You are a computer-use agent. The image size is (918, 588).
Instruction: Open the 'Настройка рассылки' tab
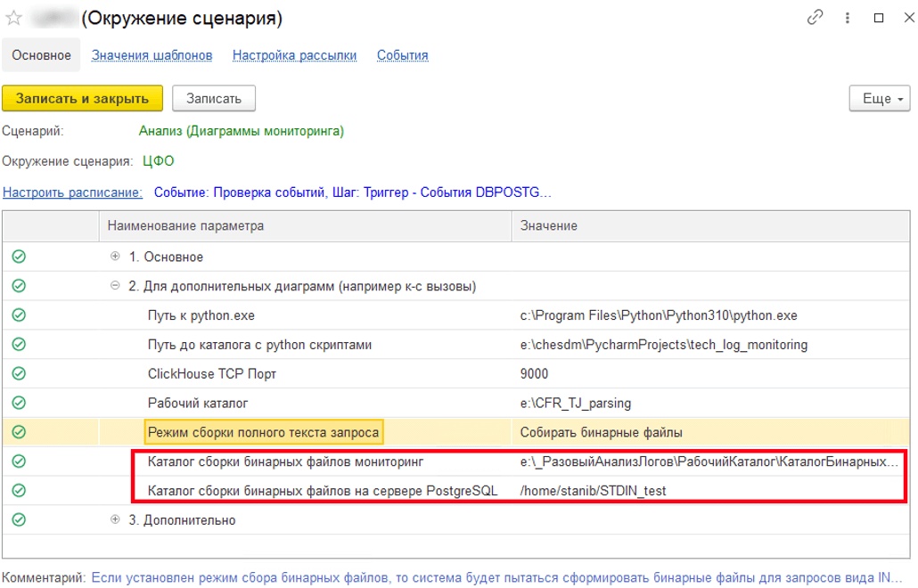294,55
